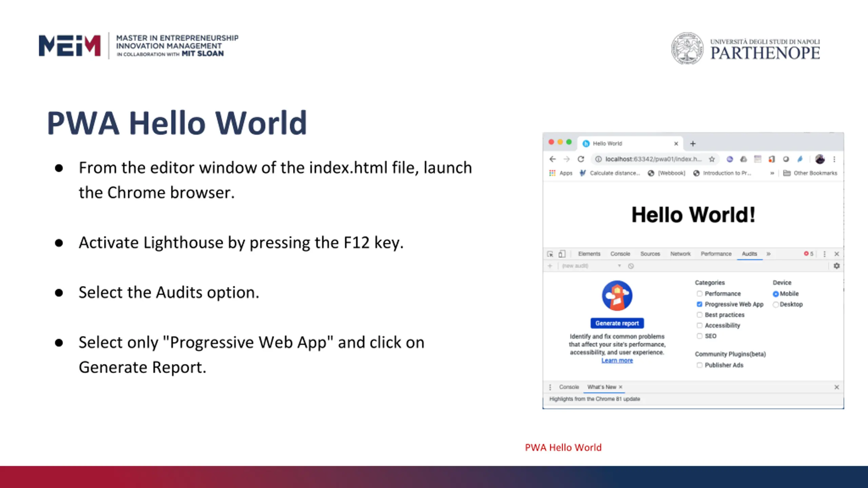
Task: Open the Other Bookmarks folder
Action: (810, 173)
